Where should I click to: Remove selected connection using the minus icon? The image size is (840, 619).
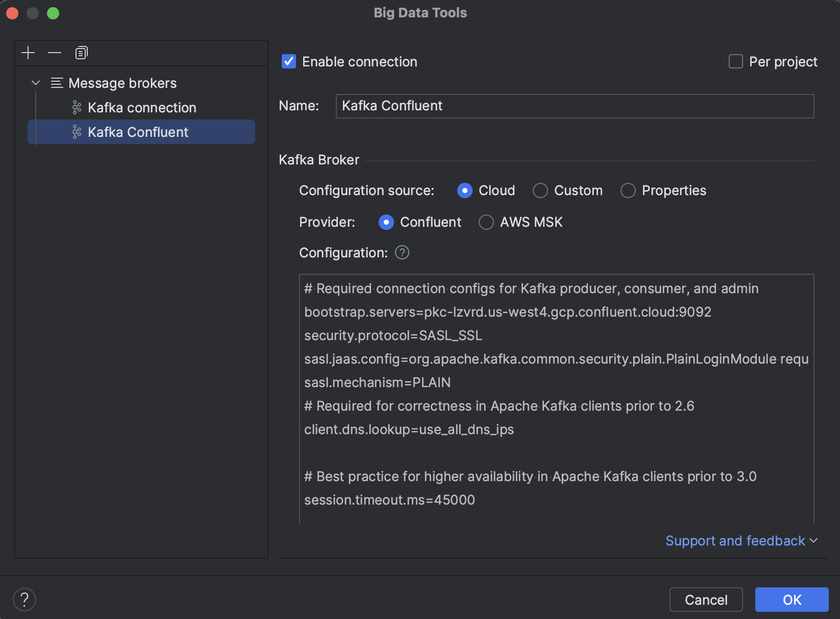coord(54,53)
